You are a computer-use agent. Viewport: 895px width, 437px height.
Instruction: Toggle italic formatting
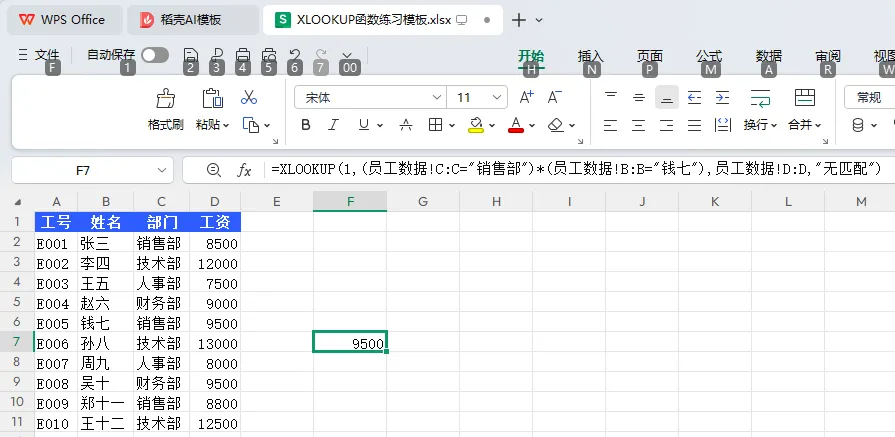(334, 125)
